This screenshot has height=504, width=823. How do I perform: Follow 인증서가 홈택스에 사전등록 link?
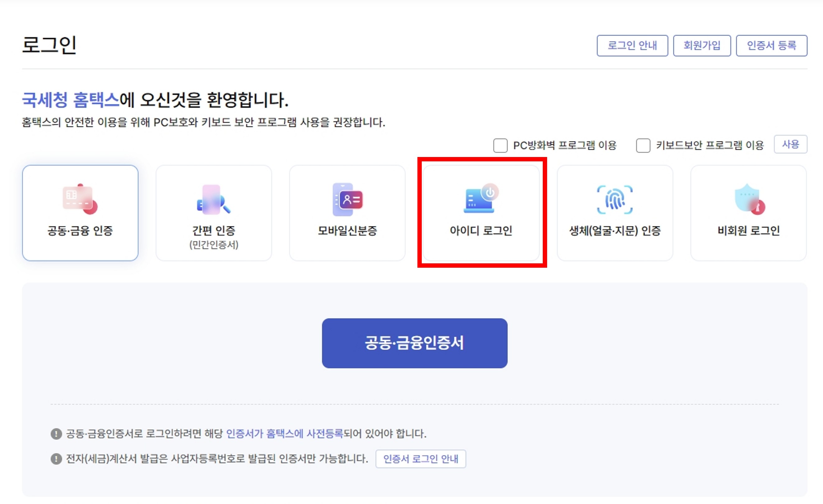click(x=285, y=433)
